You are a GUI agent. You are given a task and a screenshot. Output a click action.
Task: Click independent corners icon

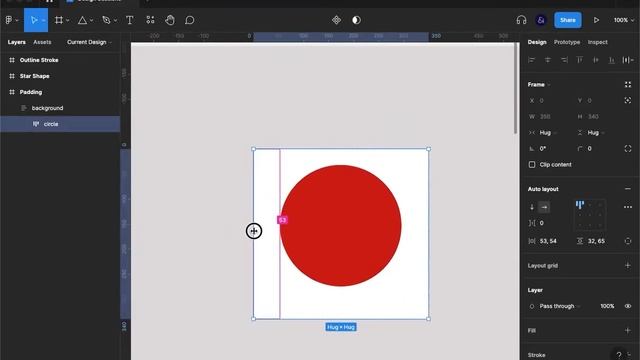628,149
